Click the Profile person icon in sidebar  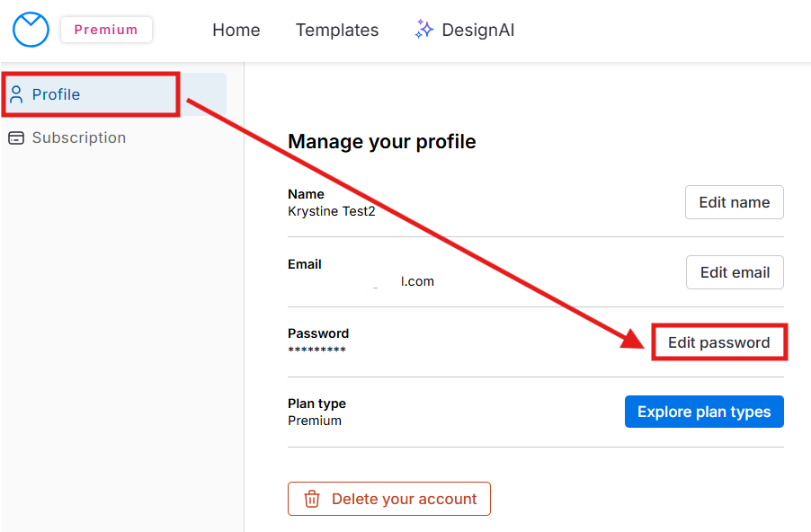point(16,94)
